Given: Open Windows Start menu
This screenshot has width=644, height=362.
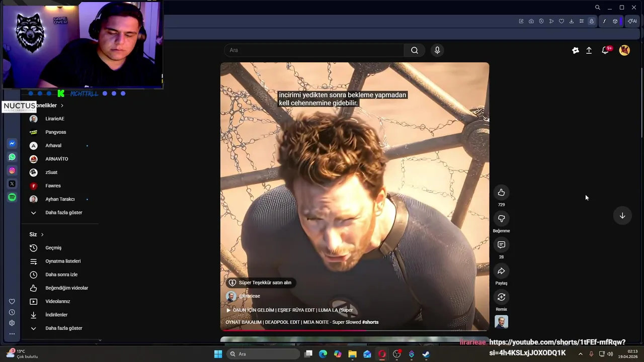Looking at the screenshot, I should 218,354.
